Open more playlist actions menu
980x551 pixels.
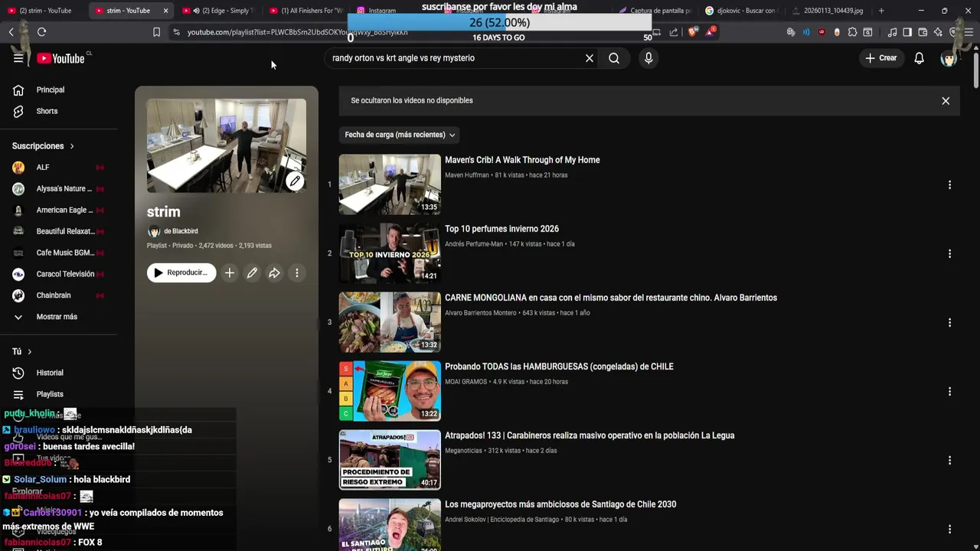[x=297, y=272]
